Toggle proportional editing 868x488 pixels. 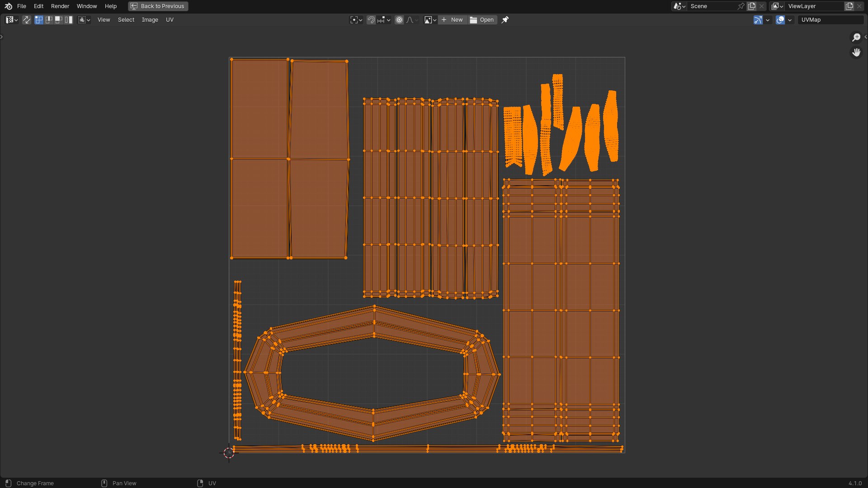tap(399, 20)
